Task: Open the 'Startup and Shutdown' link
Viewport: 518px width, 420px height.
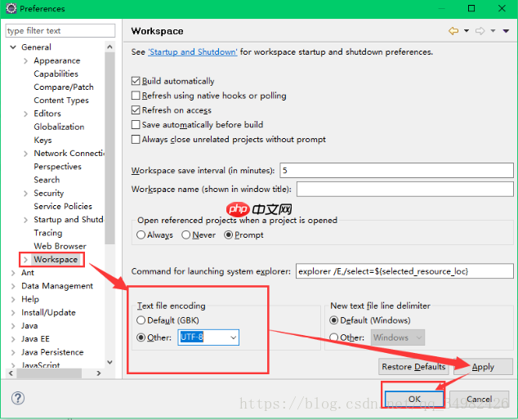Action: click(x=193, y=51)
